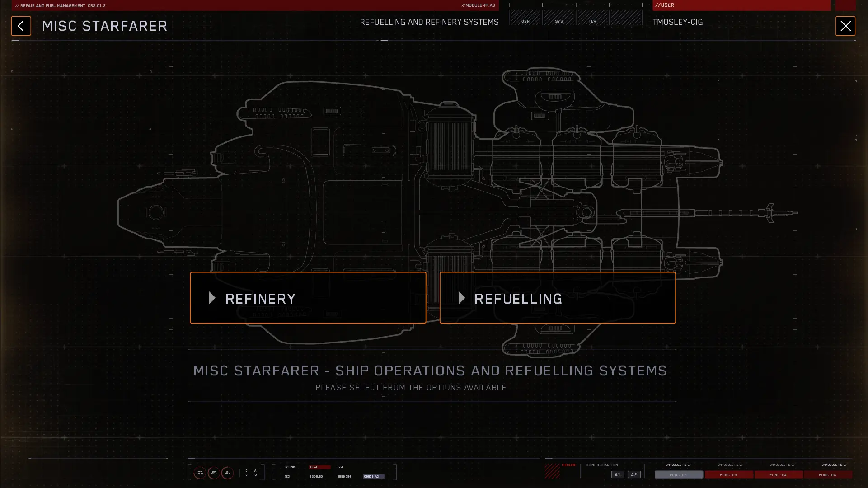The image size is (868, 488).
Task: Click the first FUNC-04 button
Action: (x=778, y=474)
